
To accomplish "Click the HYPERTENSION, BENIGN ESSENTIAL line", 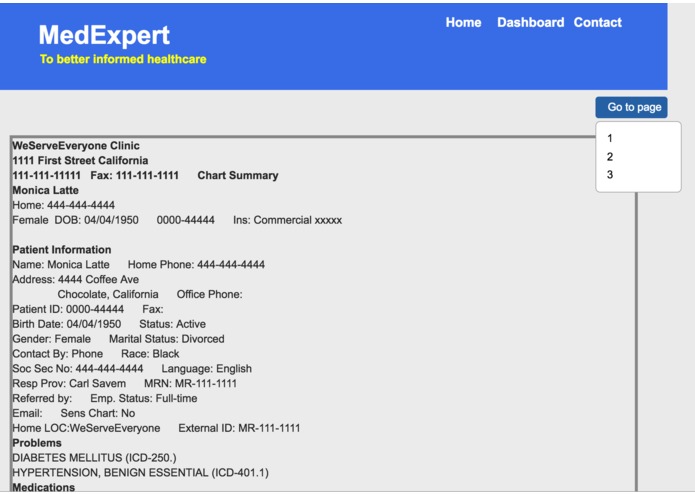I will pyautogui.click(x=141, y=473).
